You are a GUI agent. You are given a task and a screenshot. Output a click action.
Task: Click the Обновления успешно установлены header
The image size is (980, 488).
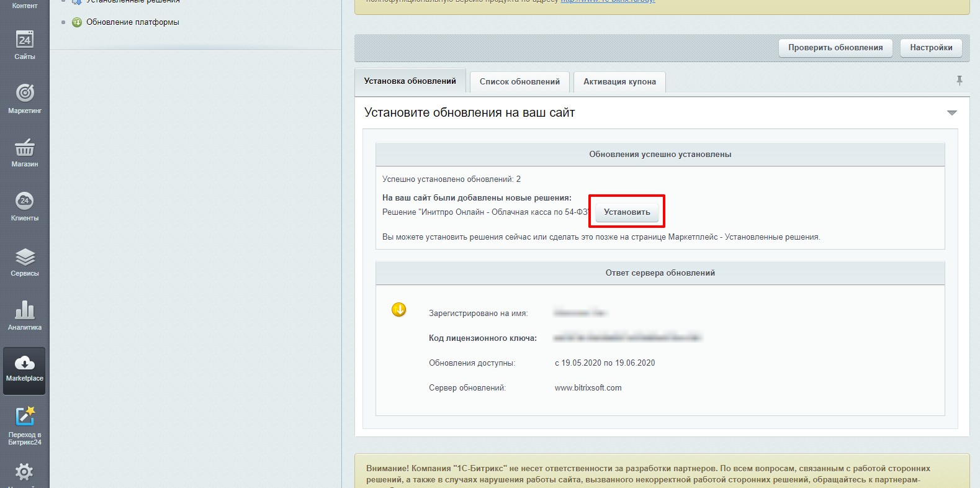(x=660, y=155)
